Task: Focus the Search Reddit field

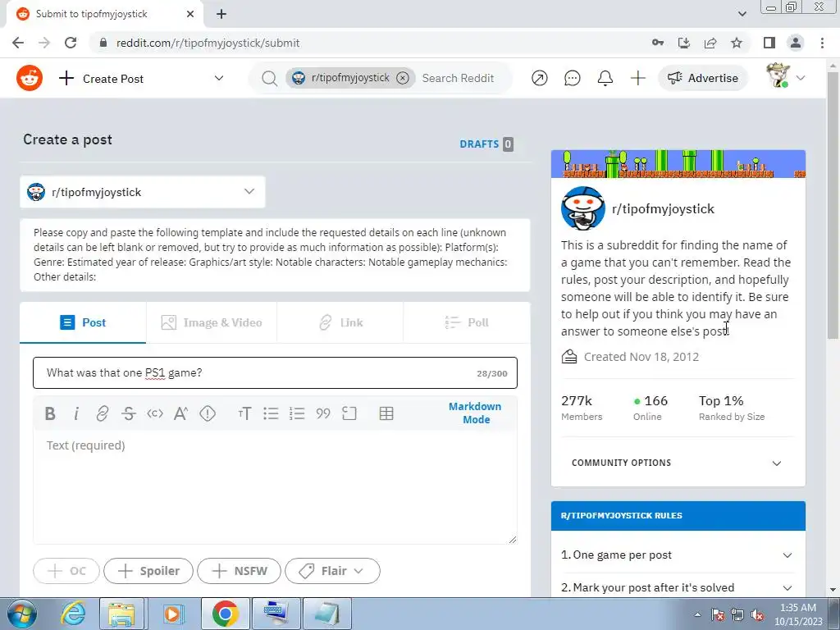Action: pyautogui.click(x=458, y=78)
